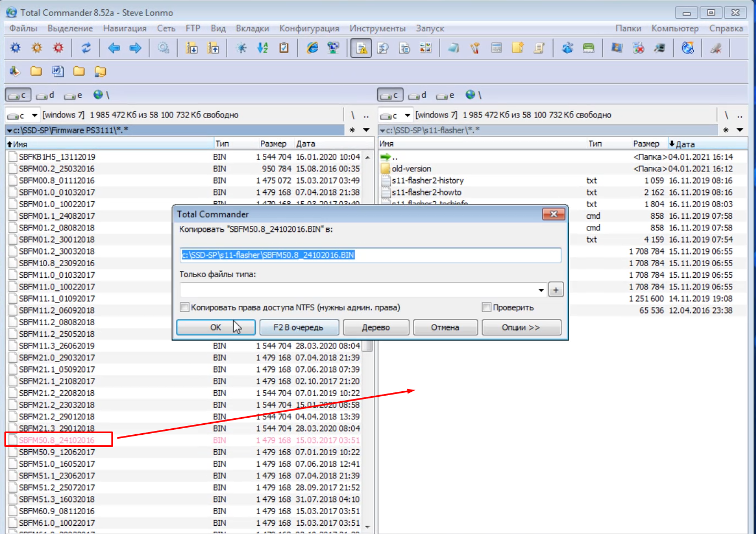Click the scroll document toolbar icon
Image resolution: width=756 pixels, height=534 pixels.
pos(539,48)
